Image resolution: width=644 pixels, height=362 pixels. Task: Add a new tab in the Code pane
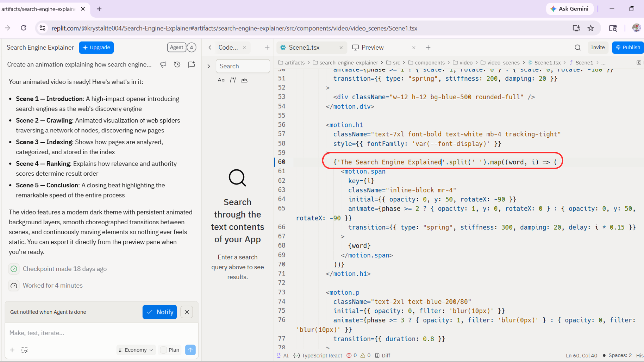(x=267, y=48)
